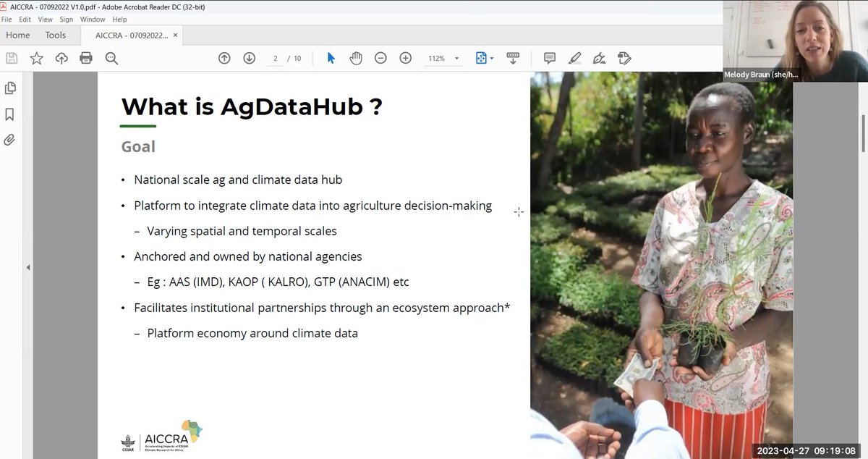The image size is (868, 459).
Task: Click the timestamp 2023-04-27 09:19:08
Action: (x=808, y=450)
